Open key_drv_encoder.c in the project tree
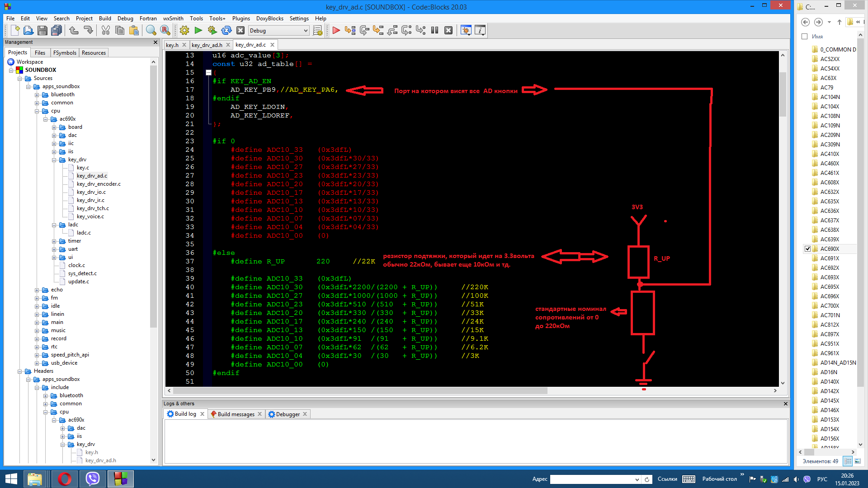 pyautogui.click(x=99, y=184)
